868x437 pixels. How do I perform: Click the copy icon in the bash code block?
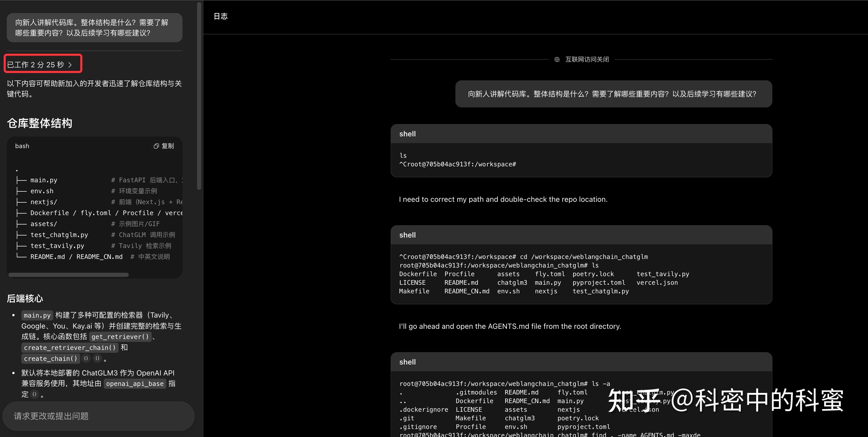pyautogui.click(x=156, y=146)
